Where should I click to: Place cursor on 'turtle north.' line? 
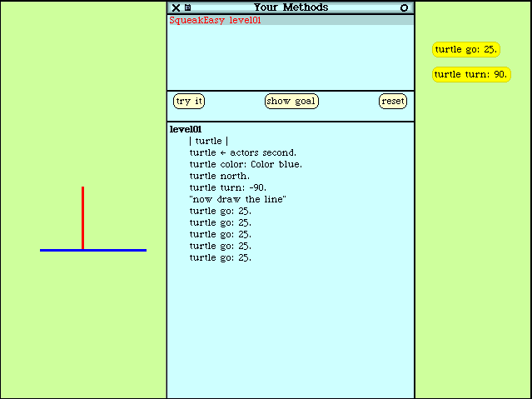click(x=219, y=176)
